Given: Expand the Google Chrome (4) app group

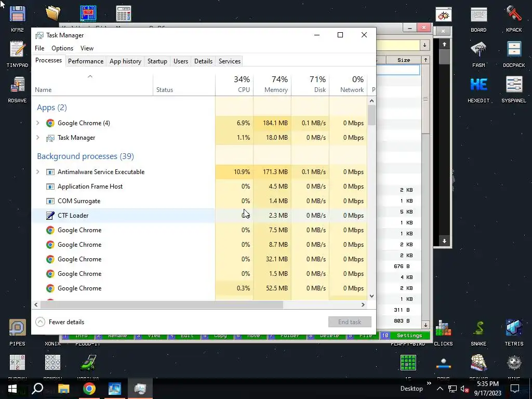Looking at the screenshot, I should tap(38, 123).
